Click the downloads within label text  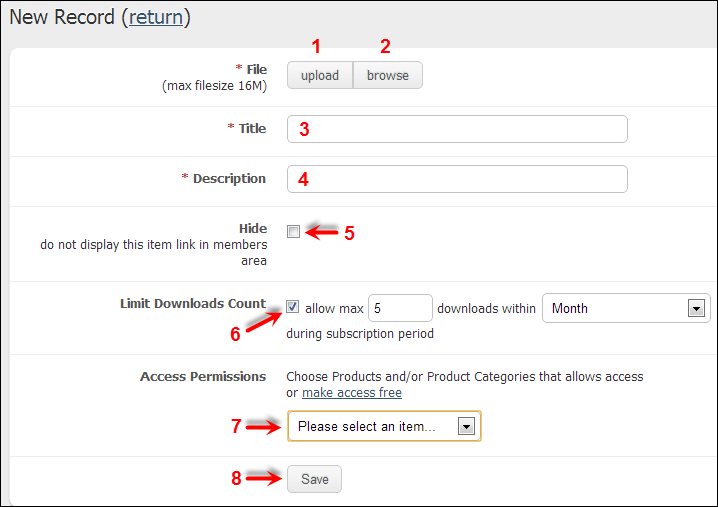click(486, 309)
